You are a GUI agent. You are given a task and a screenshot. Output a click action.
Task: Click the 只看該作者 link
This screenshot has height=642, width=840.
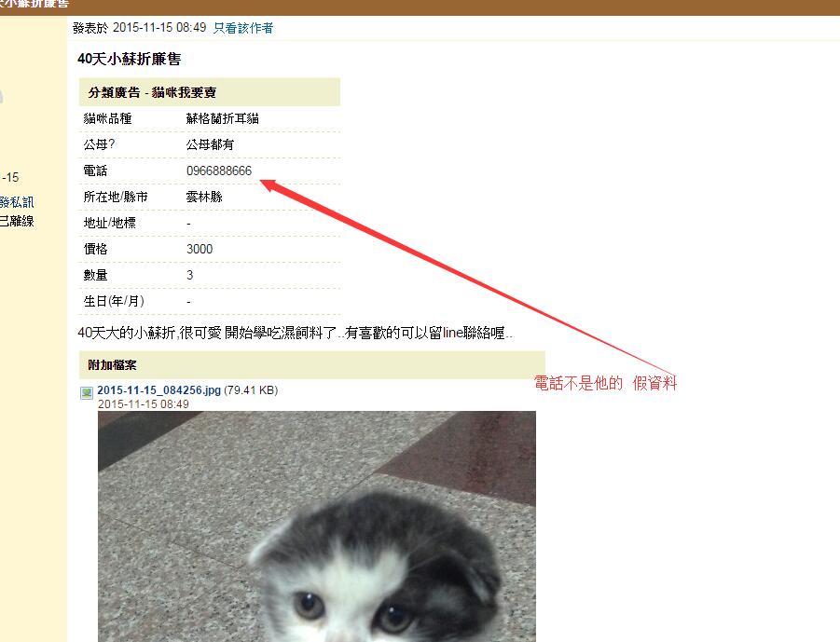[243, 28]
